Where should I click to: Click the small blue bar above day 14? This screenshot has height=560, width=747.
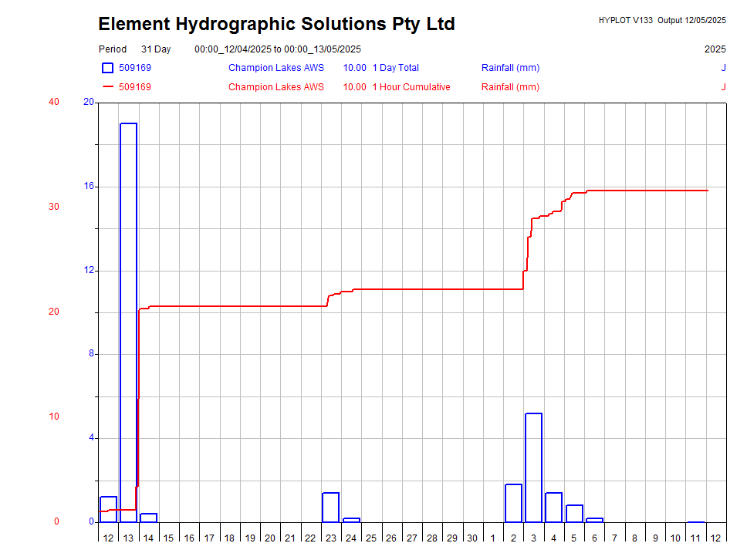pyautogui.click(x=149, y=518)
